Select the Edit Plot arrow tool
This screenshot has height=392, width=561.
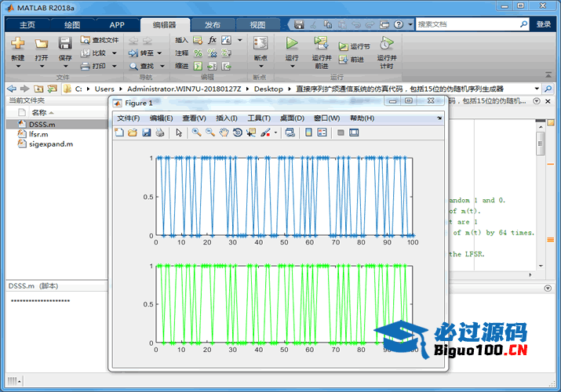(x=179, y=132)
